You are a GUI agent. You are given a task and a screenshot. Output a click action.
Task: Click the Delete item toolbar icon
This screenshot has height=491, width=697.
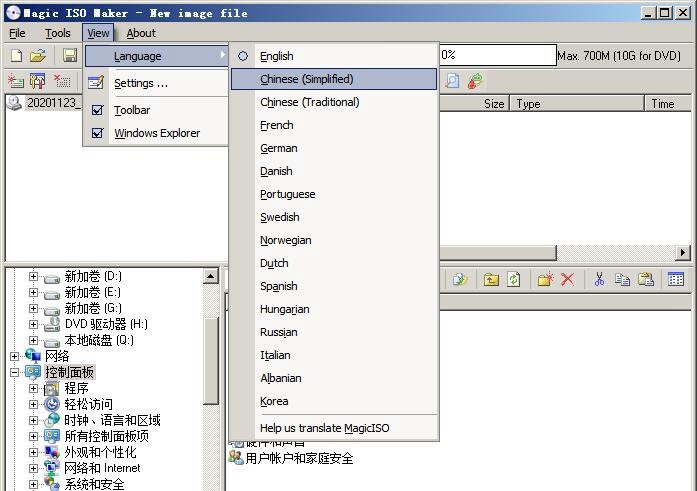62,81
